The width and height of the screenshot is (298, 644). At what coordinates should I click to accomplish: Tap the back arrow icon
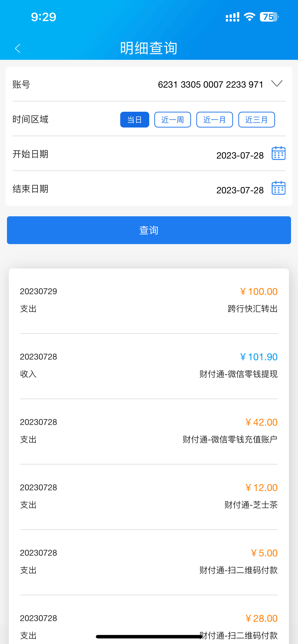point(17,48)
